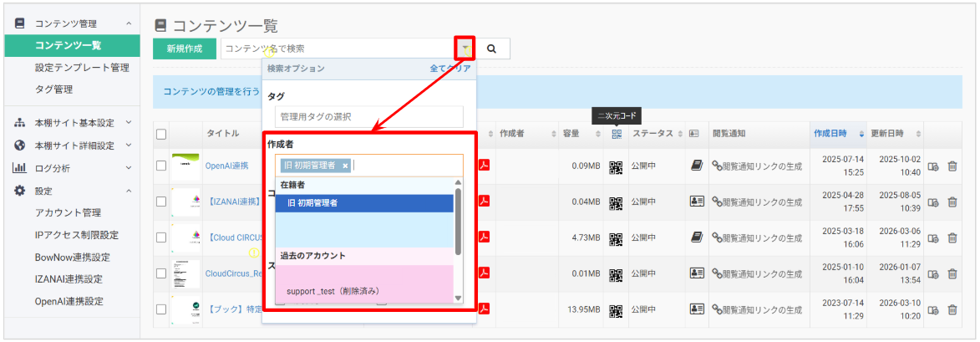Open PDF icon in 4.73MB row
The width and height of the screenshot is (980, 342).
484,237
